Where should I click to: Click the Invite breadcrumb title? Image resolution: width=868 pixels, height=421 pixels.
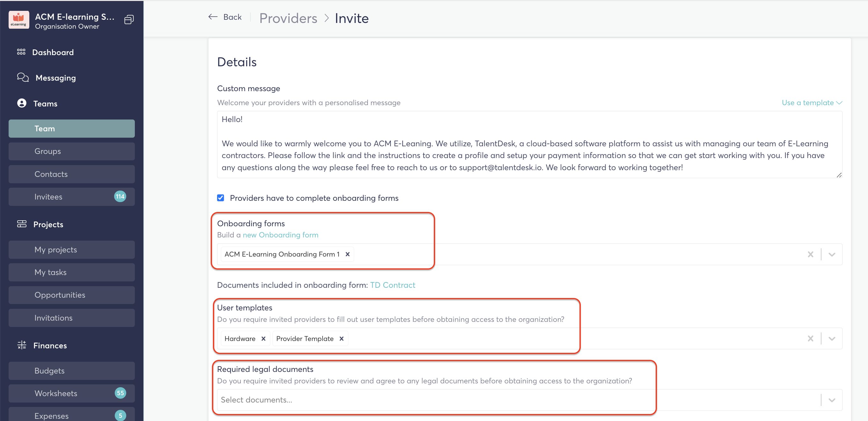point(352,18)
